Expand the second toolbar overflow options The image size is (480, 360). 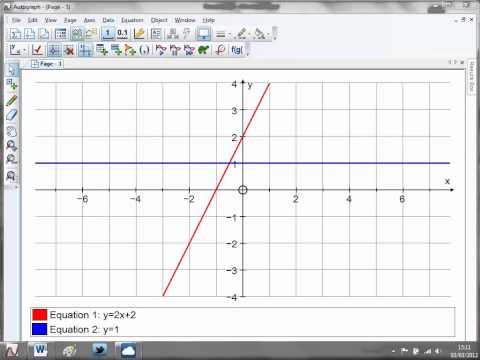coord(248,50)
